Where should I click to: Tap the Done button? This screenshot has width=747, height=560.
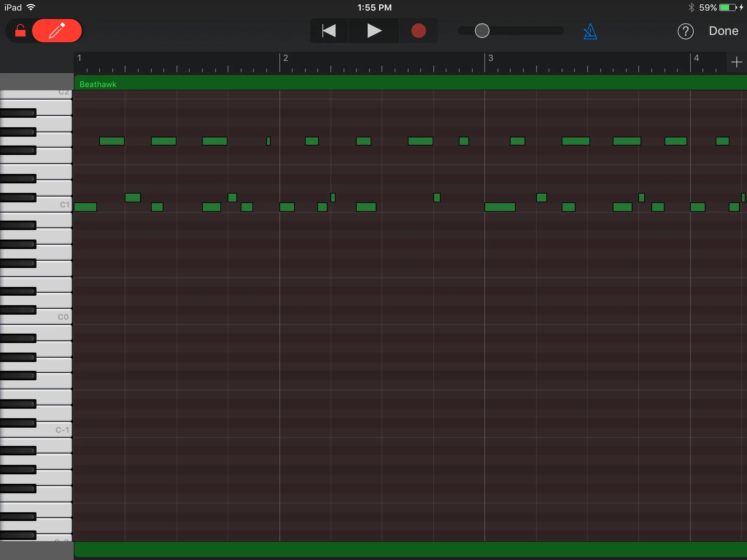click(x=723, y=31)
